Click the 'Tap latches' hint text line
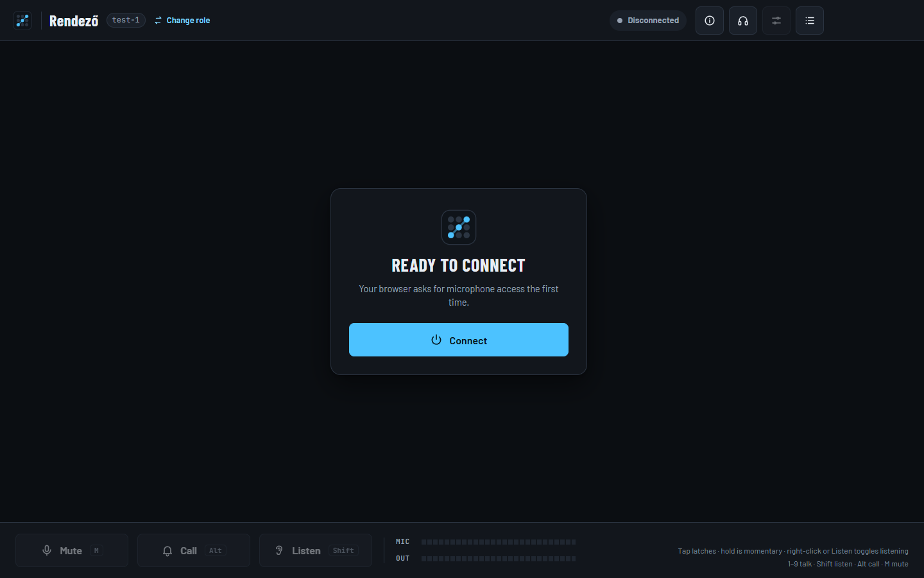924x578 pixels. click(x=793, y=551)
